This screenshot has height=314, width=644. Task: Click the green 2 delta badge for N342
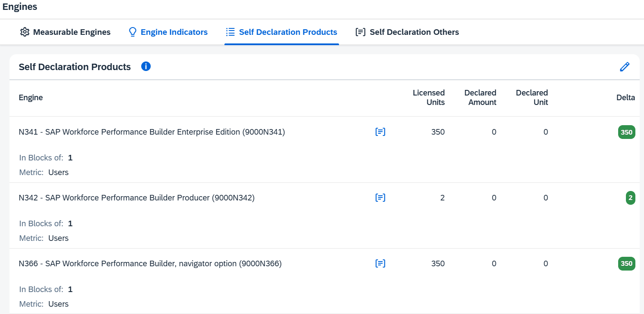[x=630, y=198]
